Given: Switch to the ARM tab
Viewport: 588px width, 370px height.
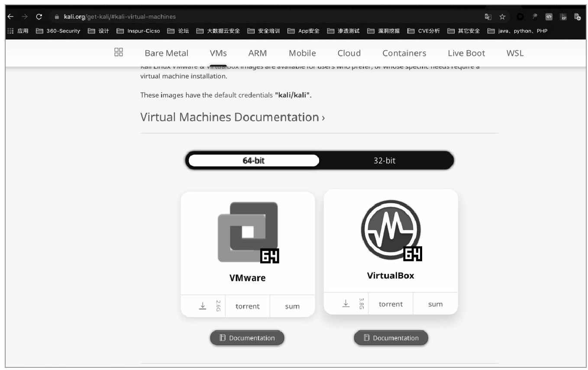Looking at the screenshot, I should [258, 53].
